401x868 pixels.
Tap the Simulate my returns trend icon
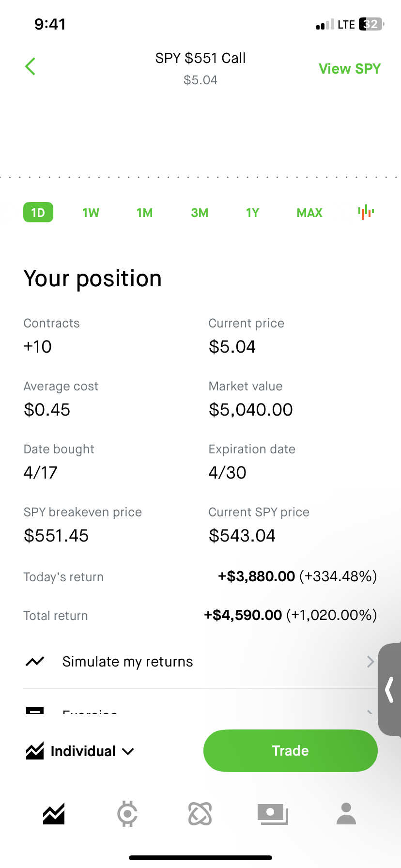pos(35,661)
